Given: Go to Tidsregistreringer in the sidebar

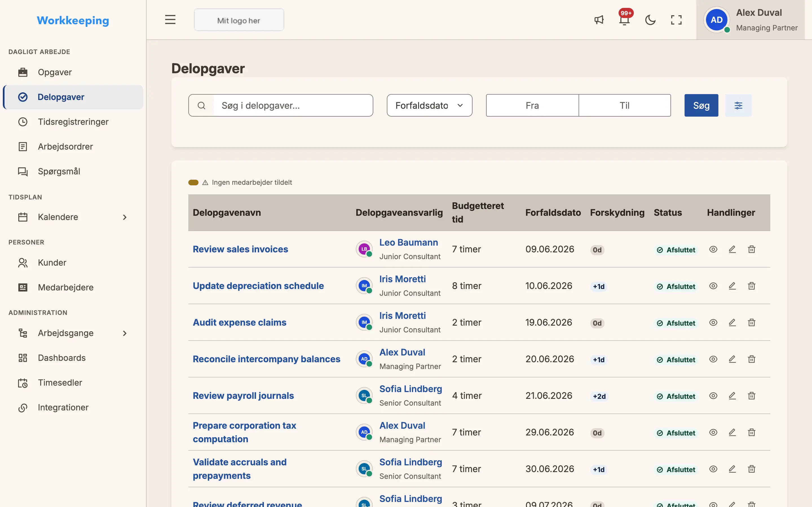Looking at the screenshot, I should pyautogui.click(x=73, y=122).
